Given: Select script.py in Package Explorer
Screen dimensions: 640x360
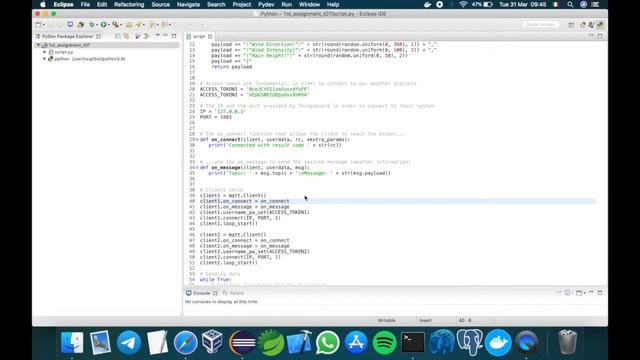Looking at the screenshot, I should point(64,52).
